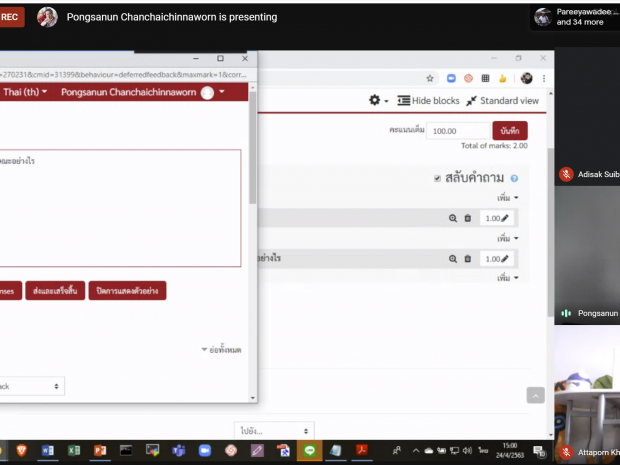Click the บันทึก save button
This screenshot has width=620, height=465.
[509, 130]
